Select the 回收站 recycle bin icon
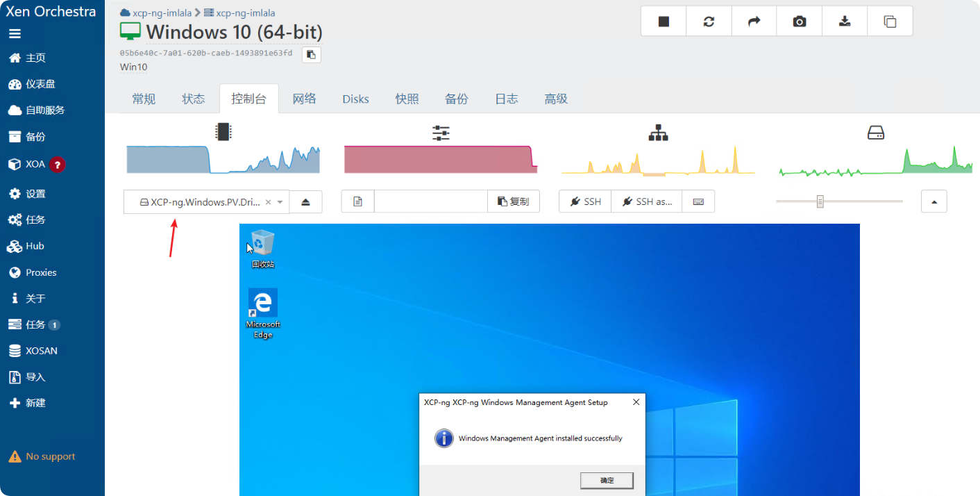Image resolution: width=980 pixels, height=496 pixels. (262, 249)
